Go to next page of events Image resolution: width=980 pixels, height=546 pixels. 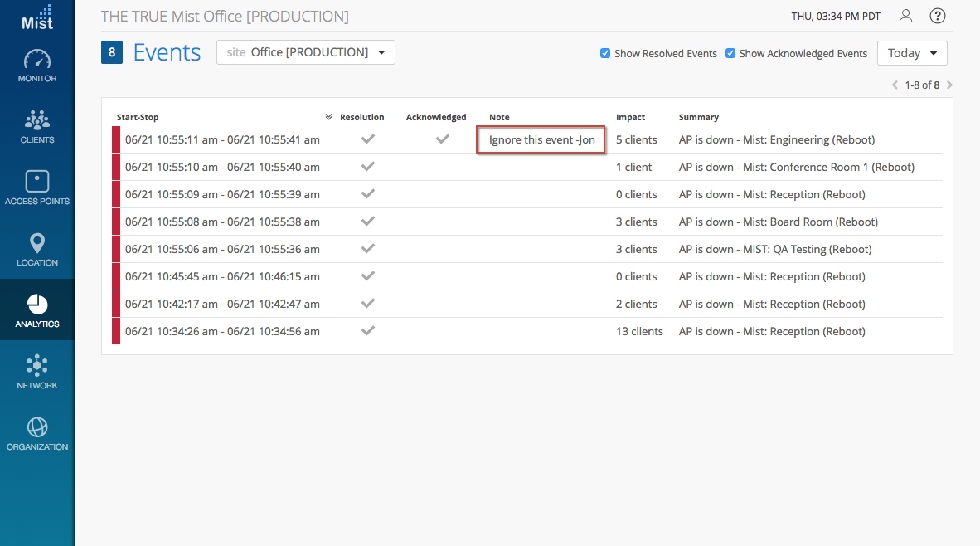[x=949, y=85]
